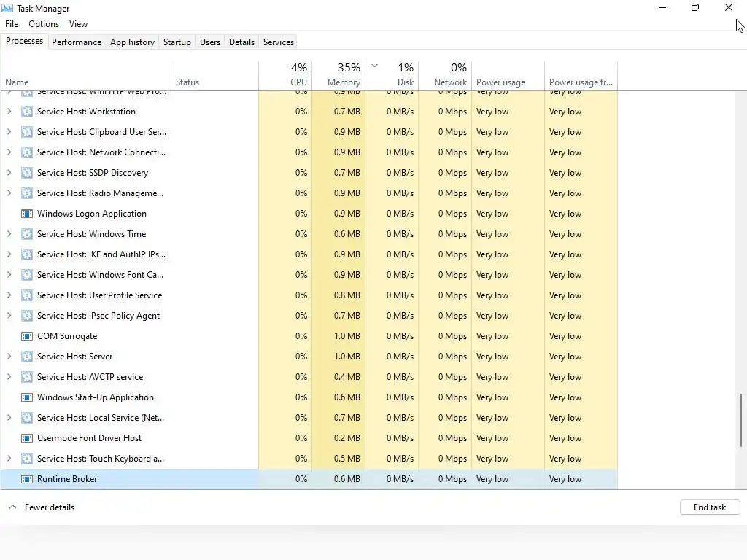747x560 pixels.
Task: Open the File menu
Action: pyautogui.click(x=12, y=24)
